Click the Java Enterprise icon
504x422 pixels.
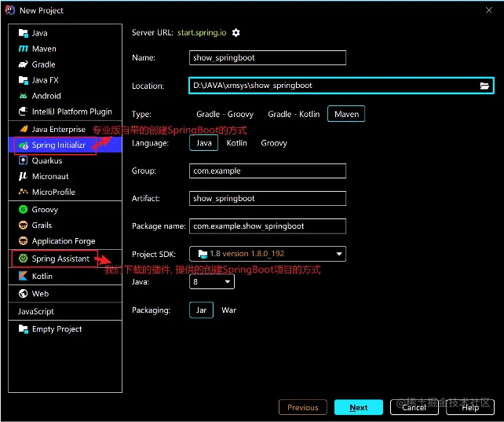(24, 130)
